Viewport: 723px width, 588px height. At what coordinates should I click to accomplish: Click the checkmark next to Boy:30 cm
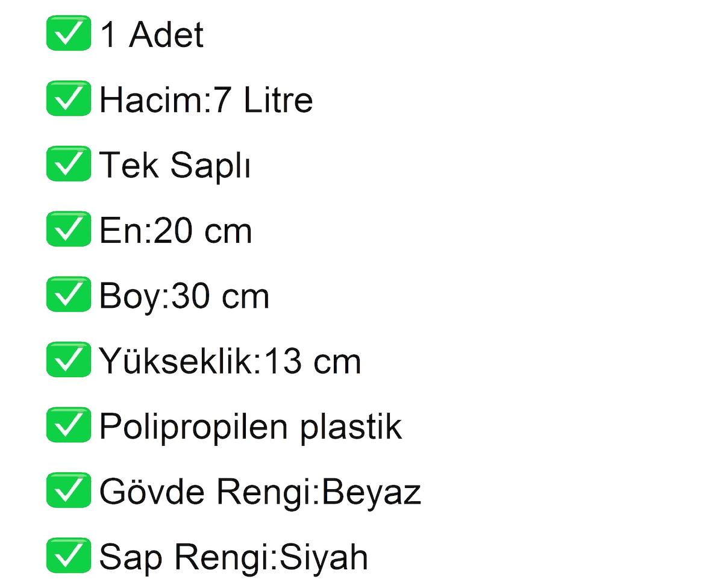[68, 295]
